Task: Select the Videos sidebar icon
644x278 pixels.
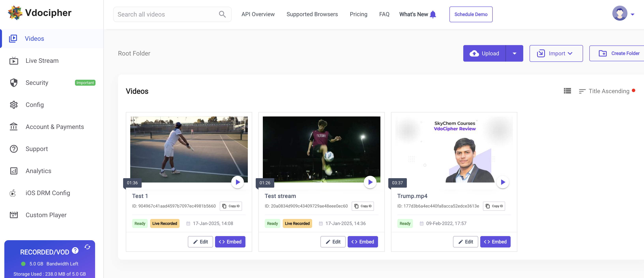Action: [x=13, y=38]
